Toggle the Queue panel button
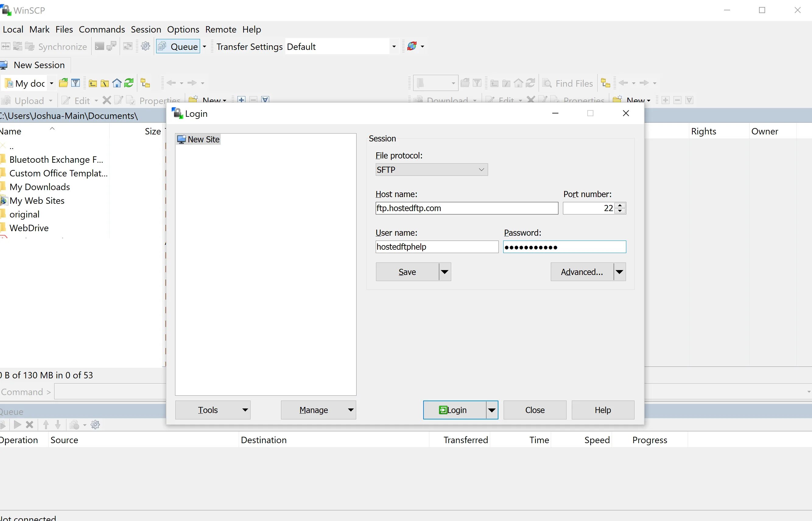This screenshot has height=521, width=812. click(x=178, y=46)
